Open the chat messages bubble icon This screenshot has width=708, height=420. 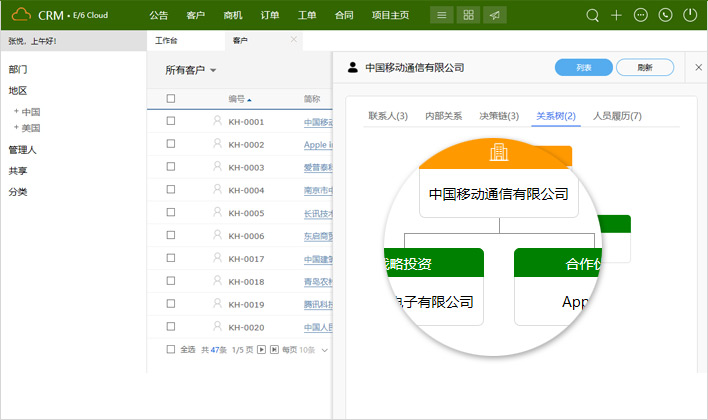click(641, 15)
